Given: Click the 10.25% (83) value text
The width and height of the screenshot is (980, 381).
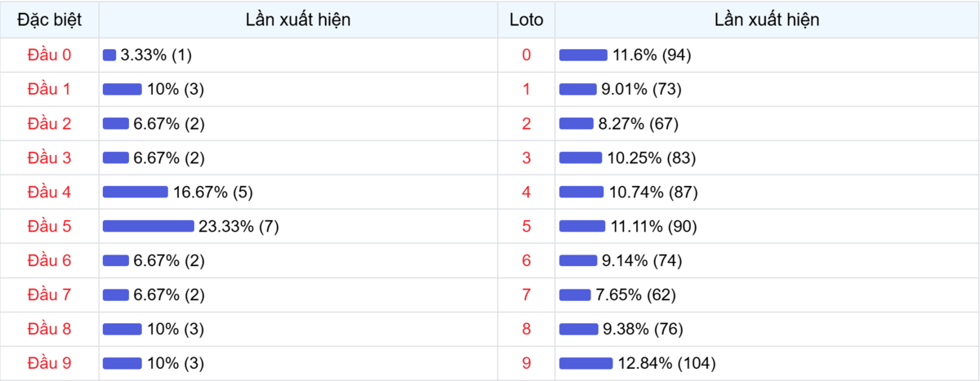Looking at the screenshot, I should click(x=652, y=157).
